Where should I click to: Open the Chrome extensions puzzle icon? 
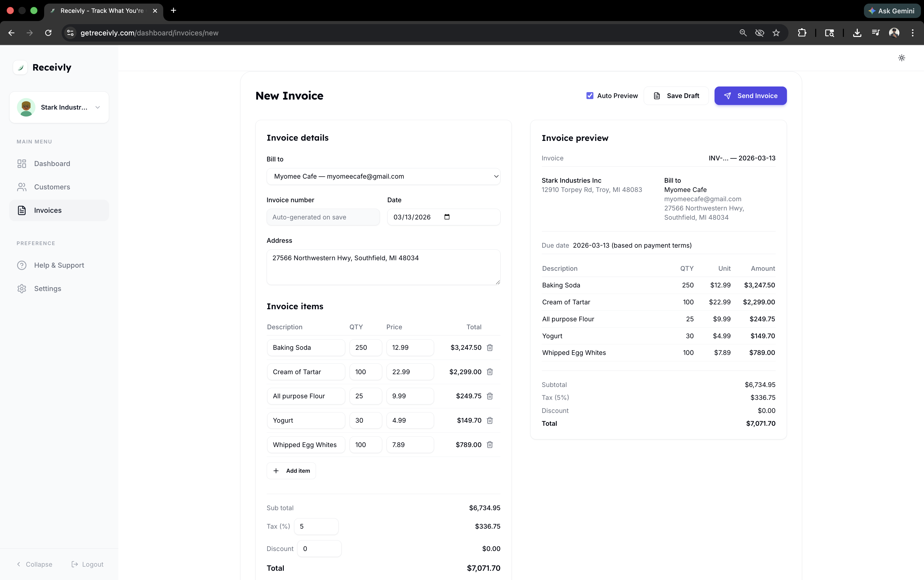click(802, 33)
